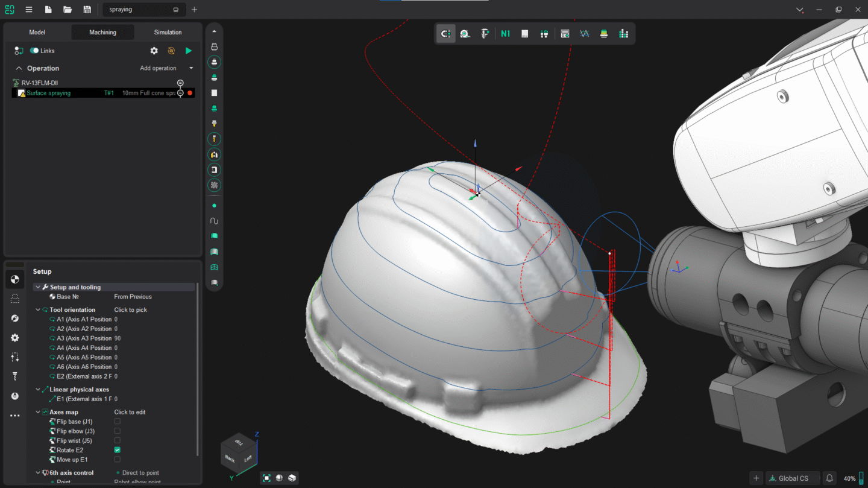This screenshot has height=488, width=868.
Task: Open the measuring tape tool
Action: click(x=465, y=33)
